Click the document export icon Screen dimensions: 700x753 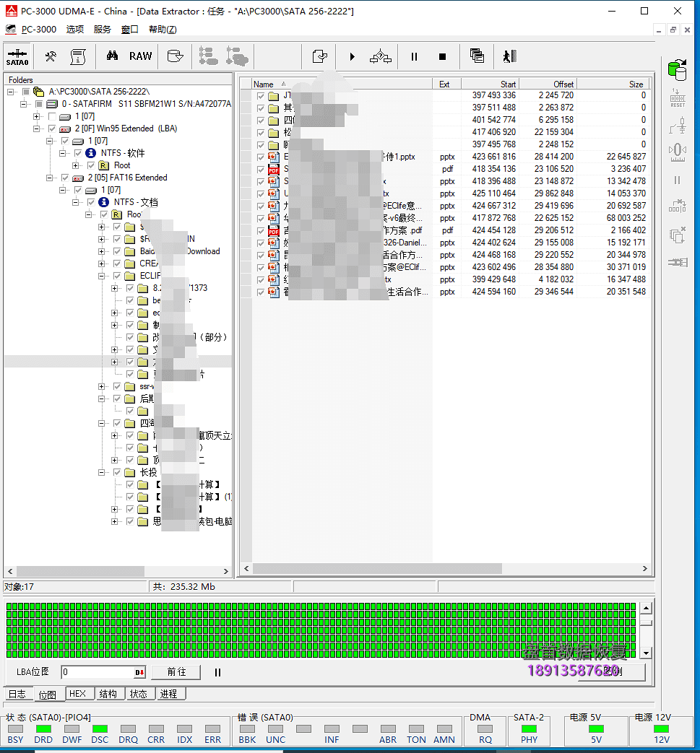[320, 56]
